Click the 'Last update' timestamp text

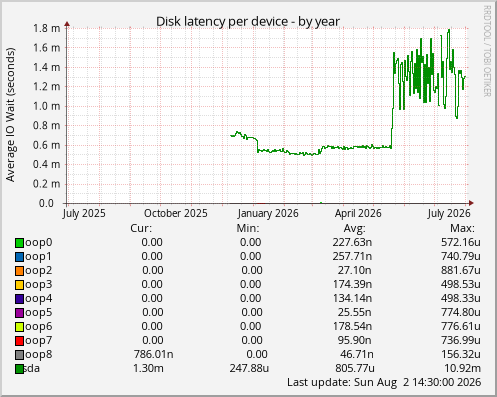click(x=384, y=382)
